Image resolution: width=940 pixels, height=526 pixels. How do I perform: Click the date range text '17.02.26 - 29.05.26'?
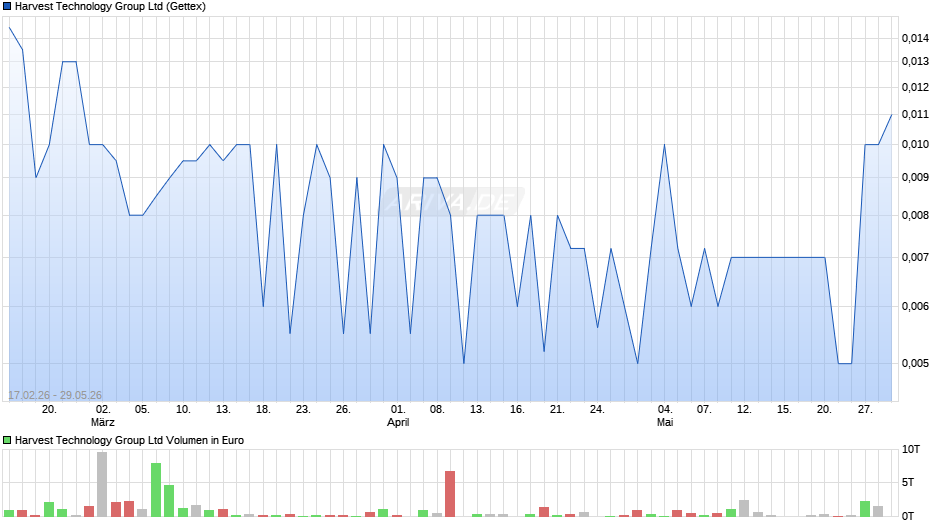[55, 395]
